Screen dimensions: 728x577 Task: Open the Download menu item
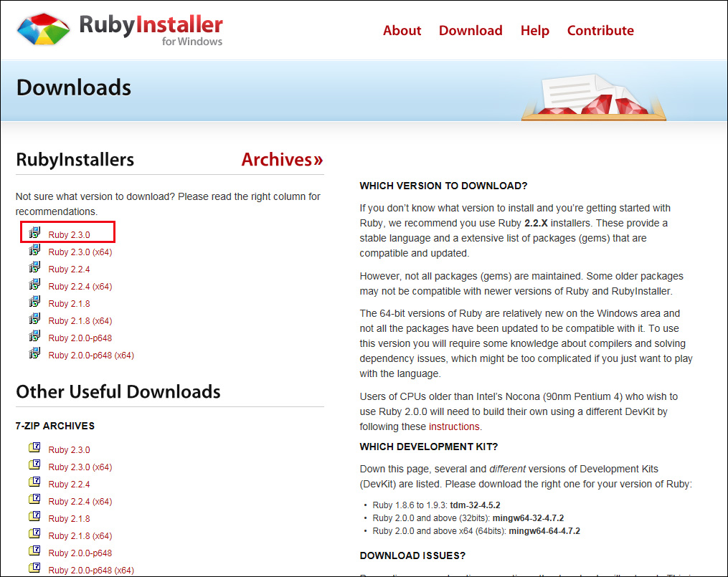471,30
